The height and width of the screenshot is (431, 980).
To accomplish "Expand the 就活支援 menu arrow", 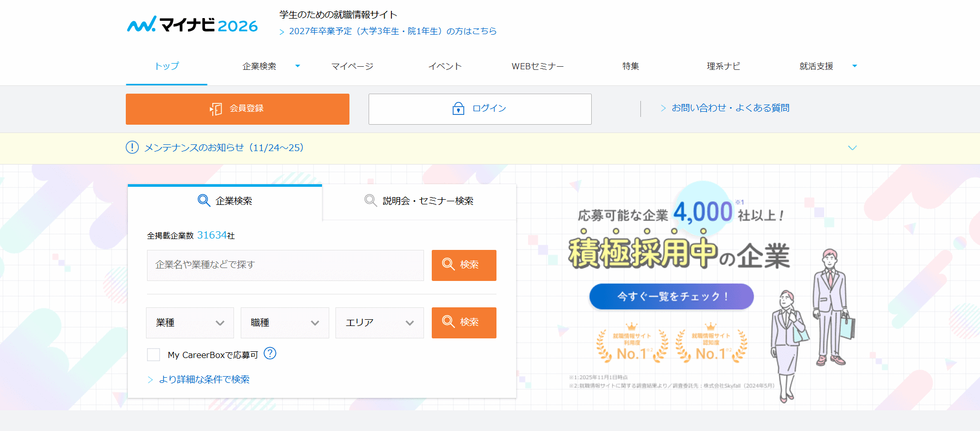I will click(x=855, y=66).
